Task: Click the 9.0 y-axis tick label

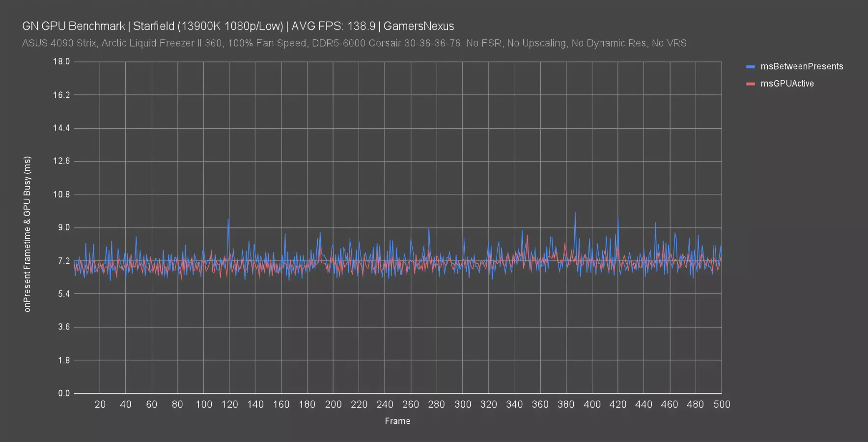Action: pos(64,228)
